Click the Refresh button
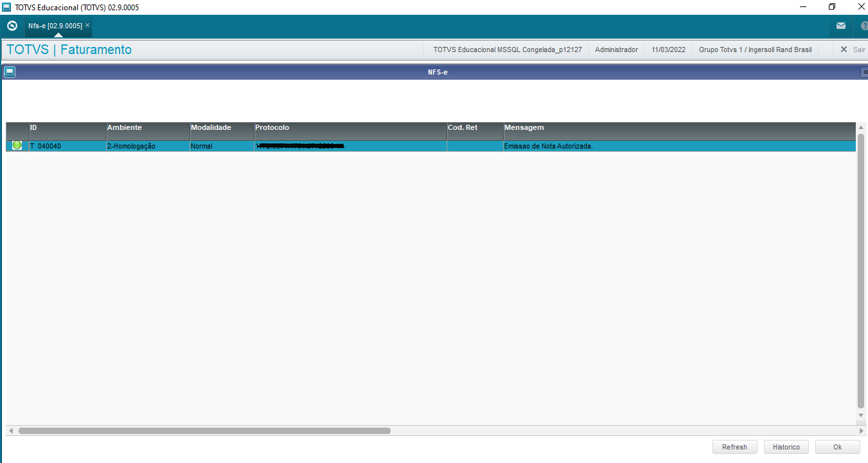Viewport: 868px width, 463px height. coord(734,447)
